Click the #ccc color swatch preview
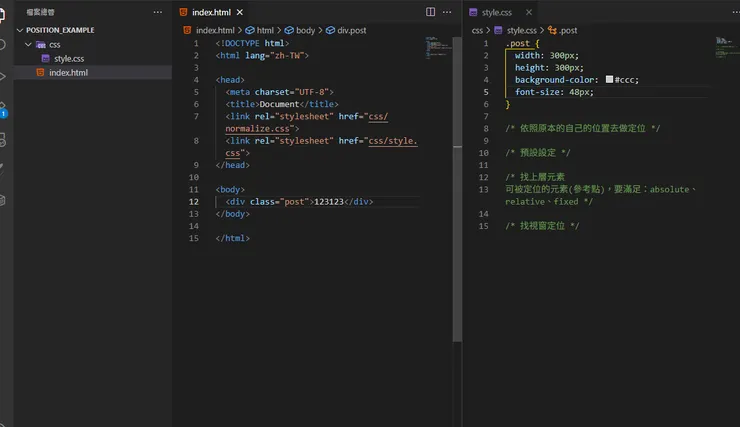 pos(609,80)
